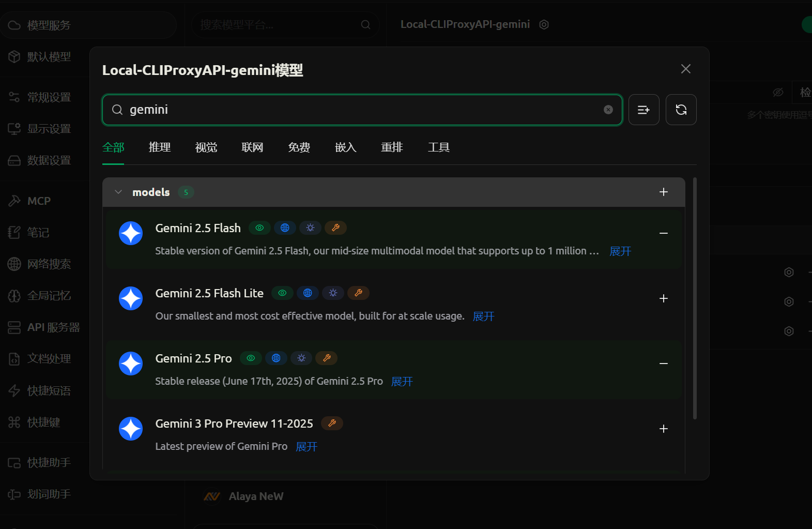This screenshot has height=529, width=812.
Task: Click the tool wrench badge on Gemini 2.5 Flash
Action: tap(335, 228)
